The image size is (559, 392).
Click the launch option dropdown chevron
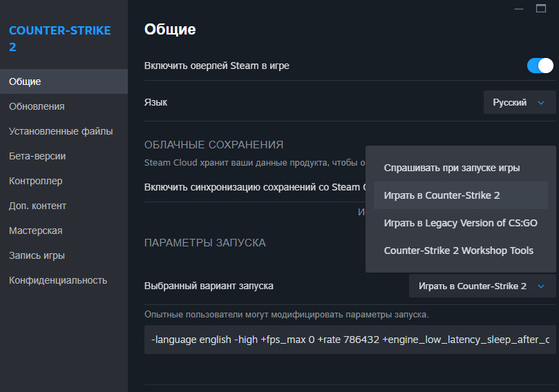[x=541, y=286]
